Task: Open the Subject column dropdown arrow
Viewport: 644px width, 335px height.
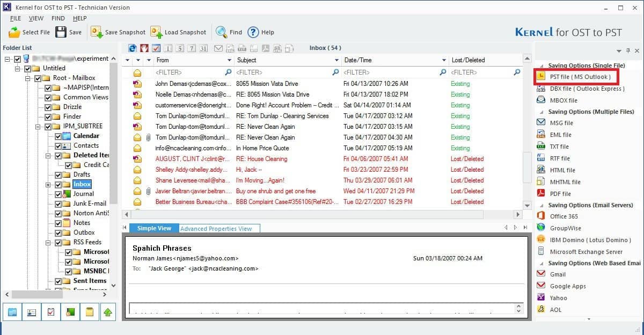Action: tap(337, 60)
